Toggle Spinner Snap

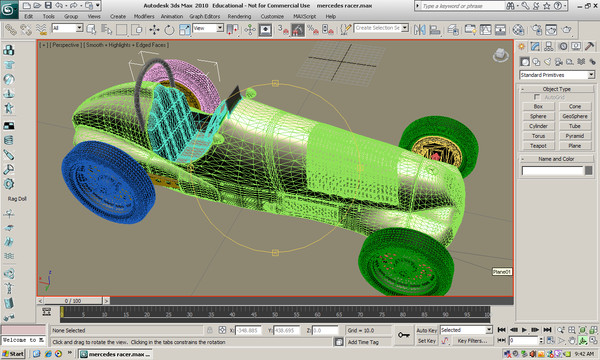(328, 29)
